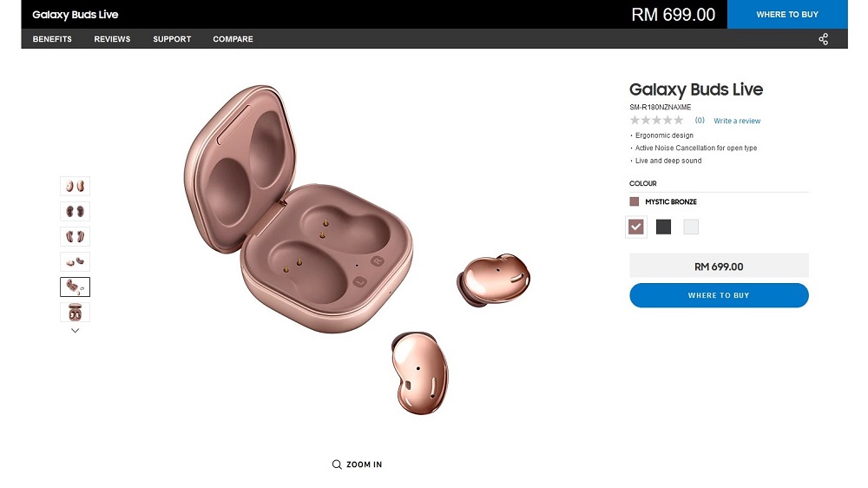Go to the Reviews tab
This screenshot has width=868, height=488.
pos(112,39)
